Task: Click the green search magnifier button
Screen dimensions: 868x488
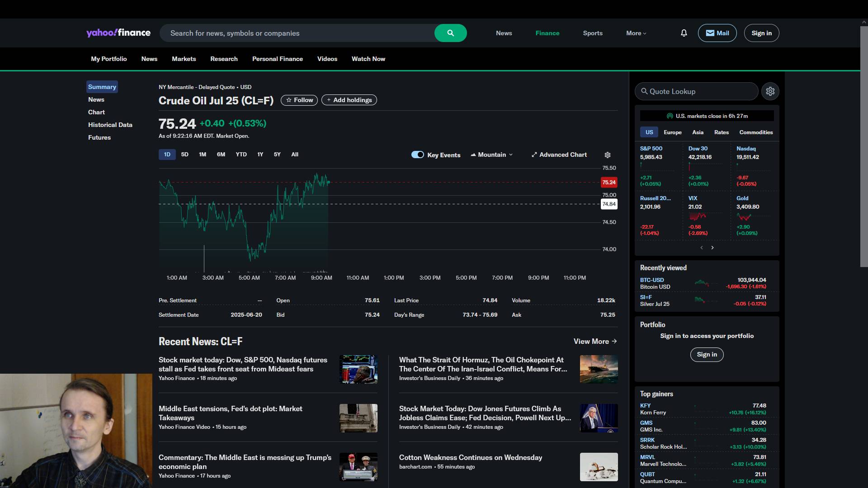Action: [450, 33]
